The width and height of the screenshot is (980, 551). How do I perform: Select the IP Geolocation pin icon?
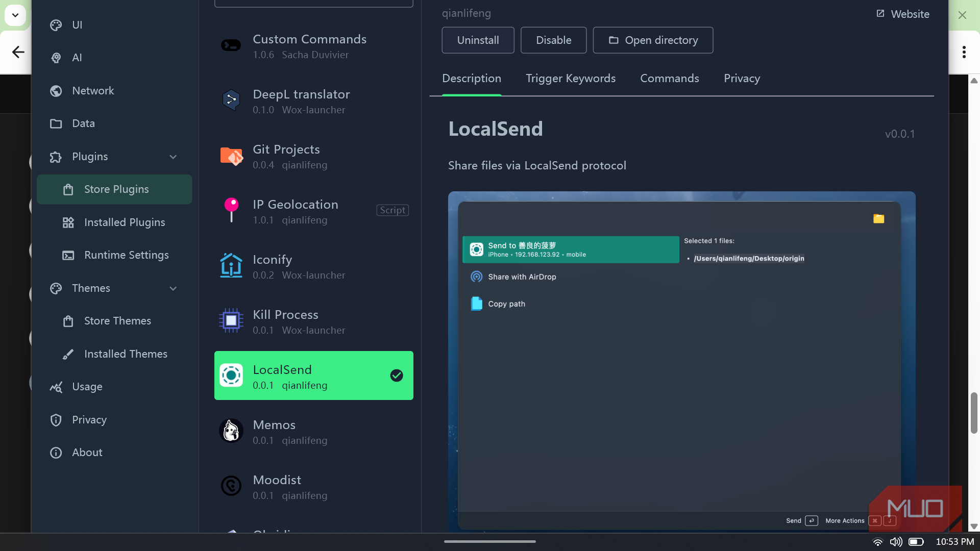231,210
